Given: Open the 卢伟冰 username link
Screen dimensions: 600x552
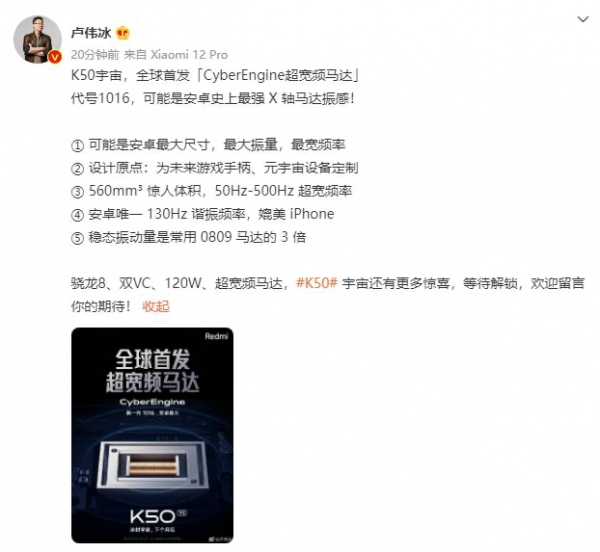Looking at the screenshot, I should [91, 33].
